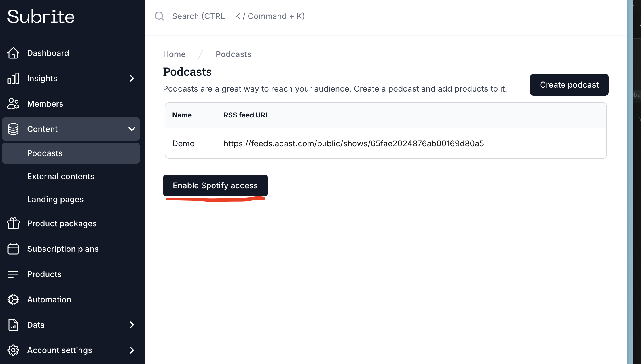Click the Subscription plans calendar icon
The image size is (641, 364).
coord(13,249)
